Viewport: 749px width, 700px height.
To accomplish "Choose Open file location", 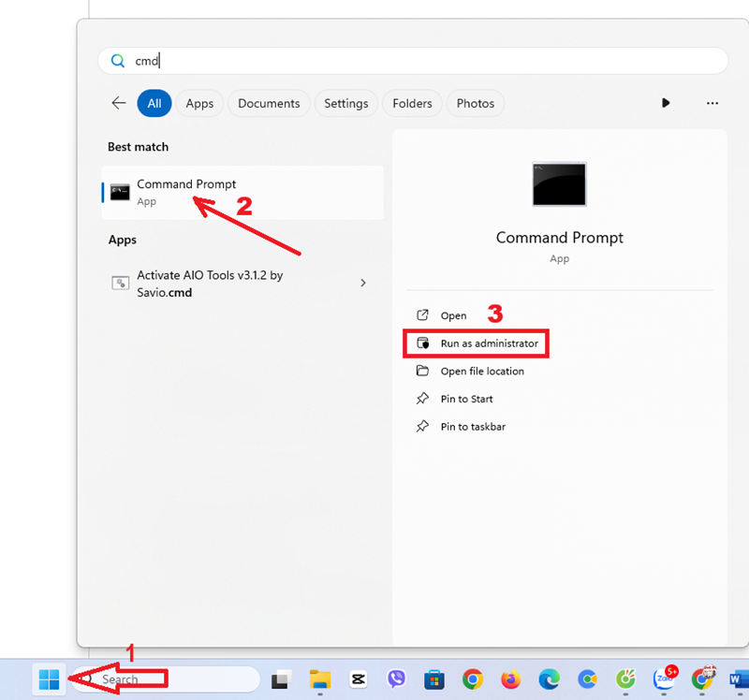I will (482, 371).
